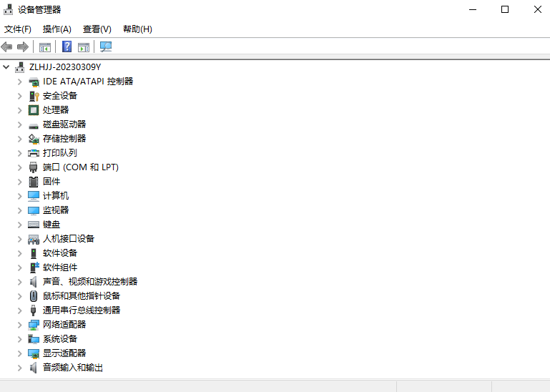Show or hide action pane toolbar icon
The height and width of the screenshot is (392, 550).
(84, 47)
